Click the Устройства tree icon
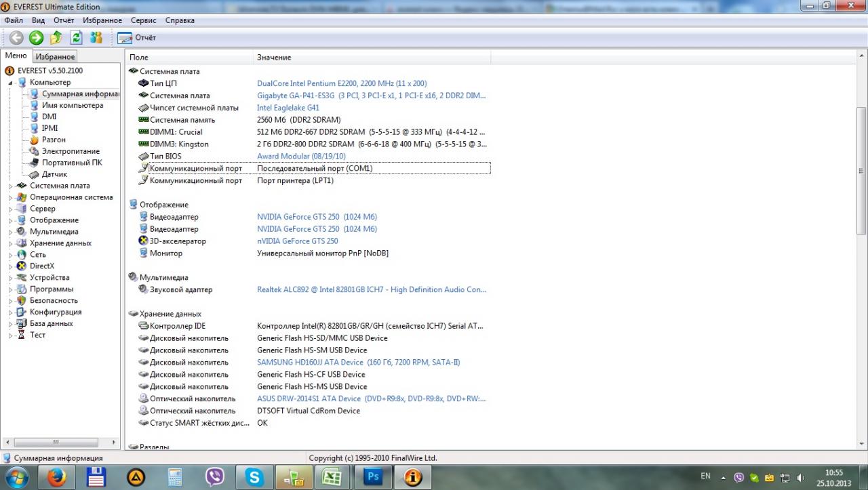 pyautogui.click(x=22, y=278)
